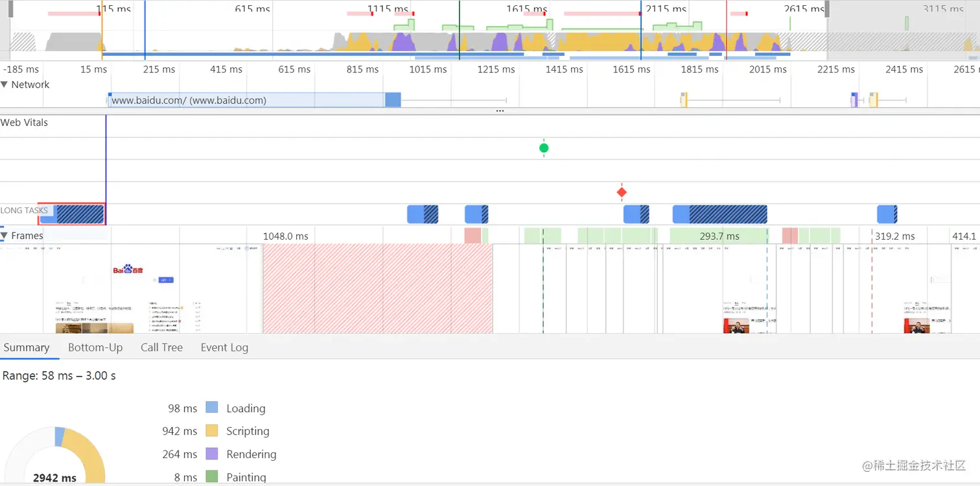Click the Web Vitals track label

click(x=25, y=122)
